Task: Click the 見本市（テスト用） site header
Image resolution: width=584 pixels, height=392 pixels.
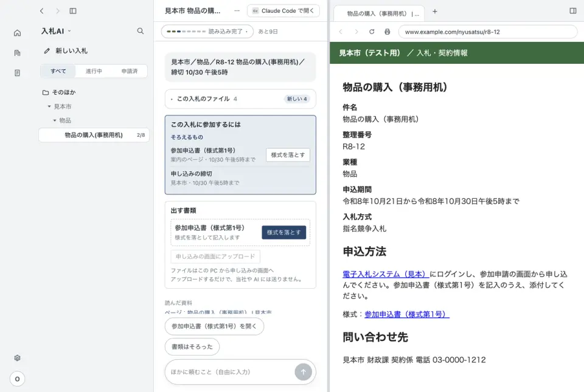Action: point(370,53)
